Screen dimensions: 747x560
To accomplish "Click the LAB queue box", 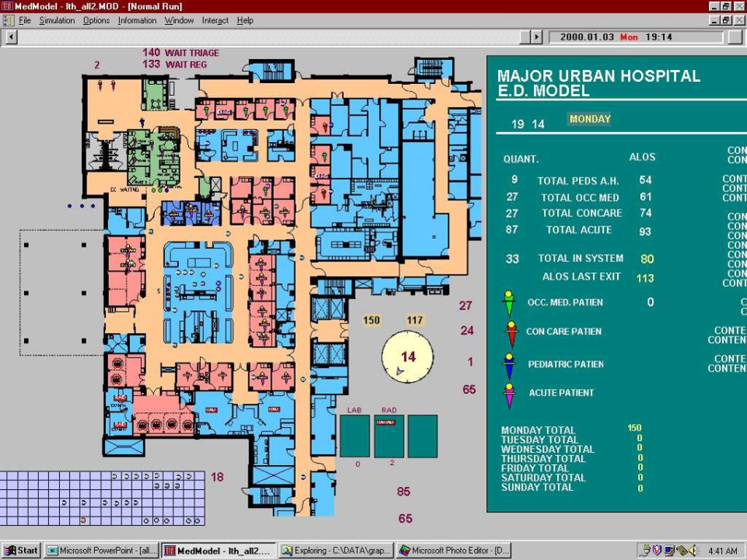I will pyautogui.click(x=355, y=436).
